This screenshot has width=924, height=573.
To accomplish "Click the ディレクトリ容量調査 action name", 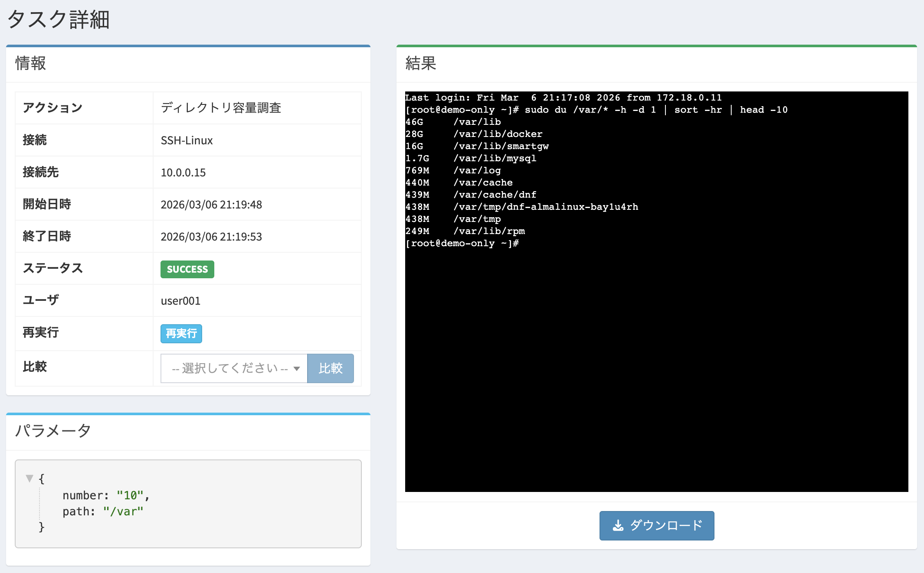I will pos(221,108).
